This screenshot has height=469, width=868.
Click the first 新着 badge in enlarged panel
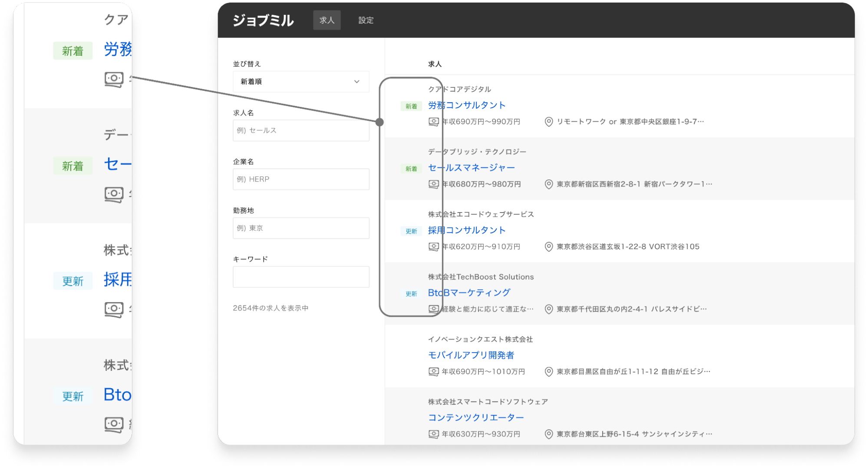(73, 51)
